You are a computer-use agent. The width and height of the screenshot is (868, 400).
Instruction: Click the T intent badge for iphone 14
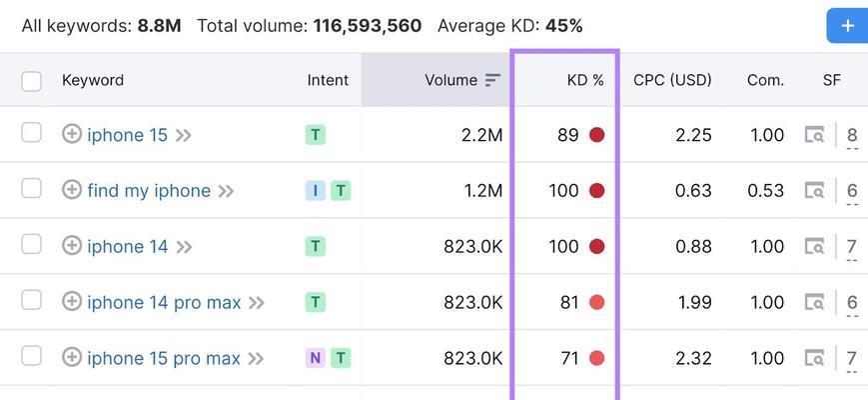(315, 246)
